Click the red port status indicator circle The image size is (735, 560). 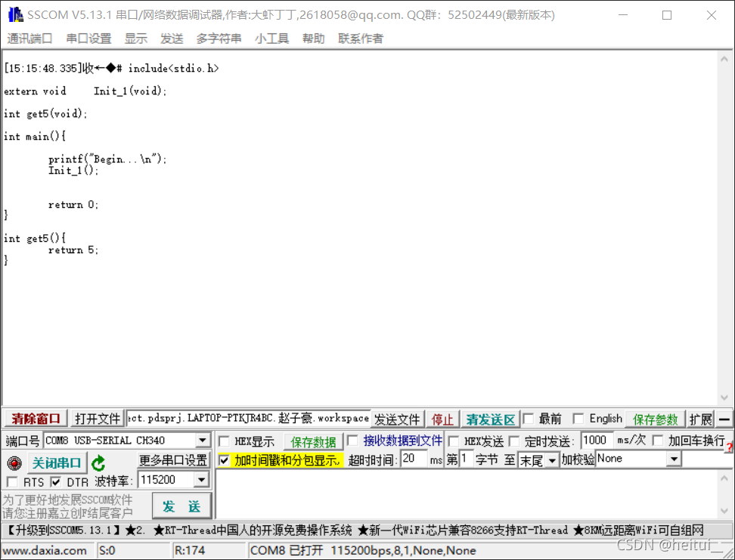tap(14, 462)
